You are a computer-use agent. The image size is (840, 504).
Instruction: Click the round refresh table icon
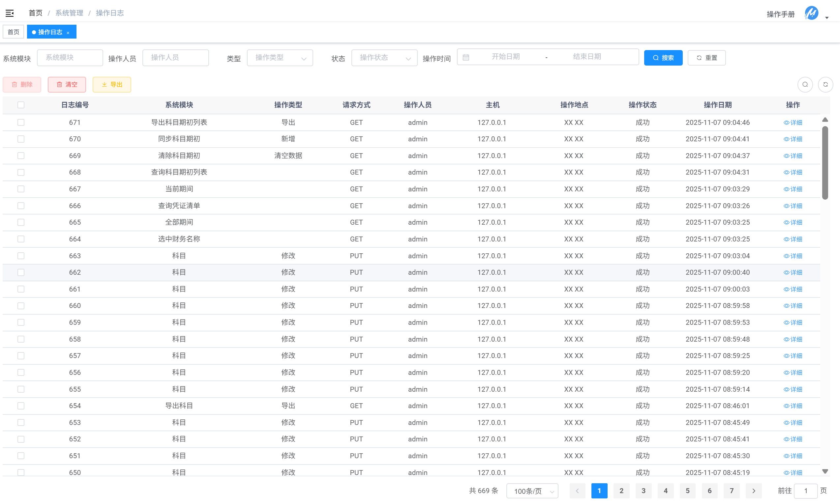pos(825,85)
